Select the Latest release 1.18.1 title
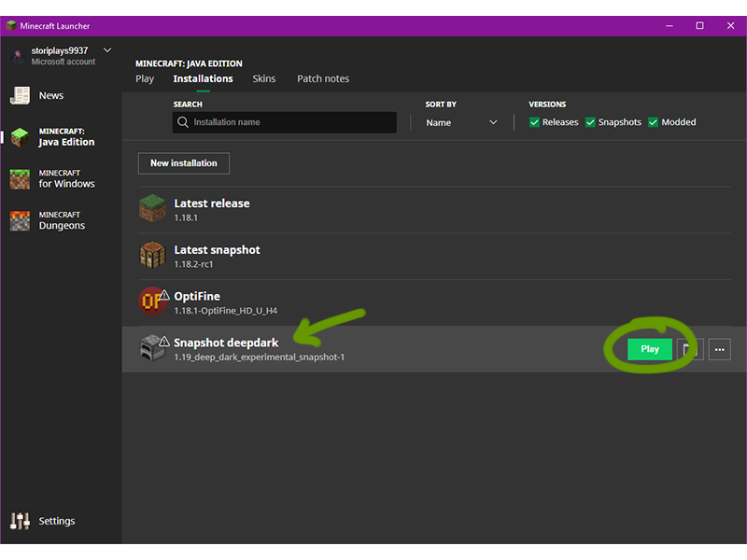 click(x=212, y=203)
